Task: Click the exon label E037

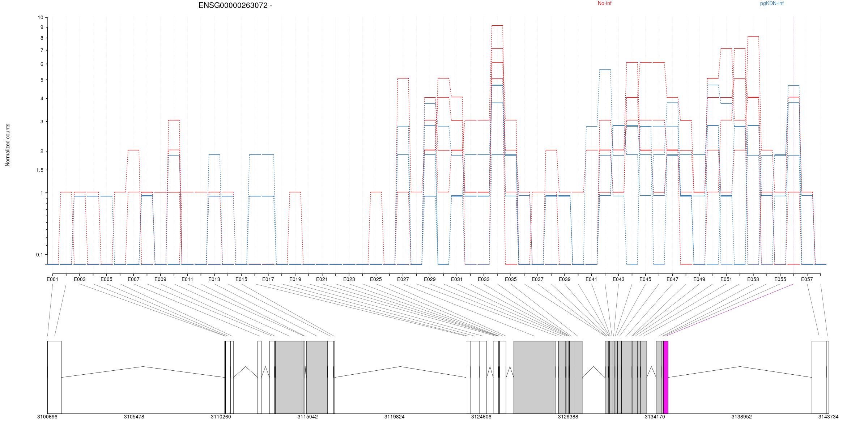Action: pyautogui.click(x=537, y=279)
